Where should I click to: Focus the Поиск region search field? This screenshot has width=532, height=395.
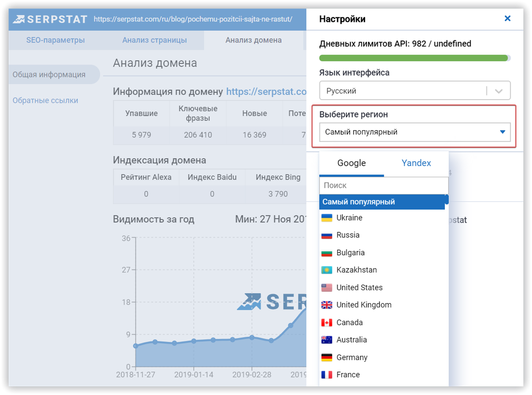pos(384,185)
